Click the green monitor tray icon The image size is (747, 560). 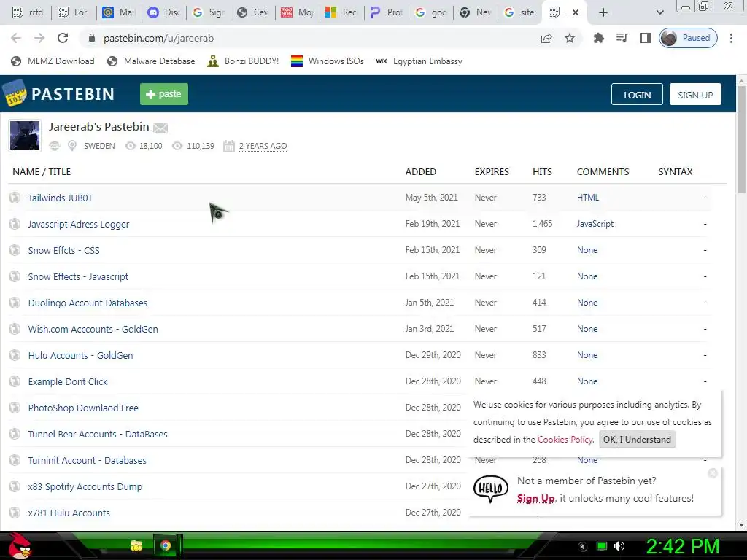pos(602,546)
